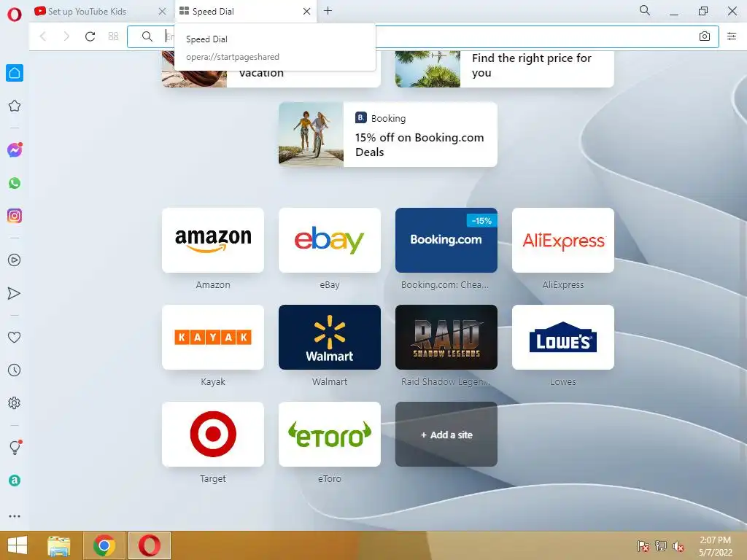Click the Search tabs magnifier icon
Image resolution: width=747 pixels, height=560 pixels.
click(x=645, y=10)
